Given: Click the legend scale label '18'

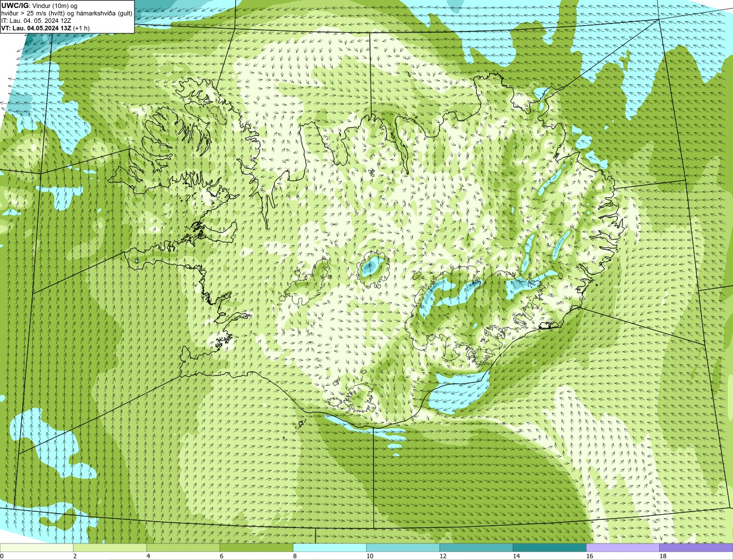Looking at the screenshot, I should pyautogui.click(x=663, y=556).
